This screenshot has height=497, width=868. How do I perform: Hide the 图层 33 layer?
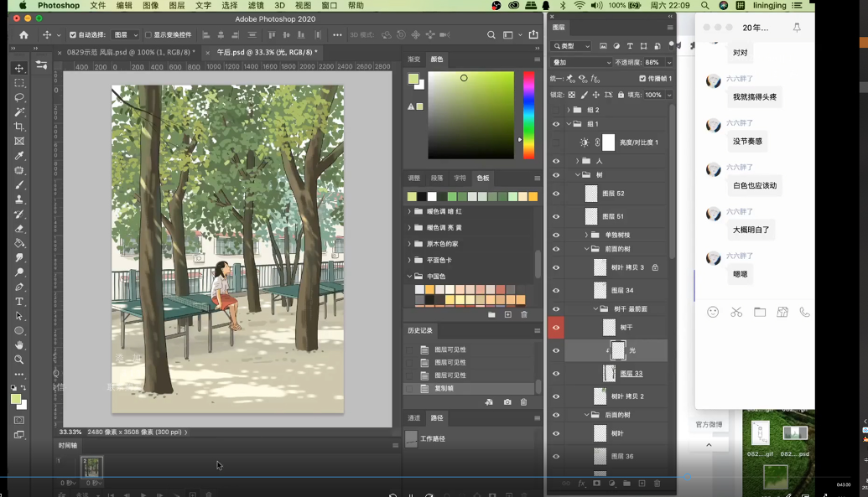(x=556, y=374)
